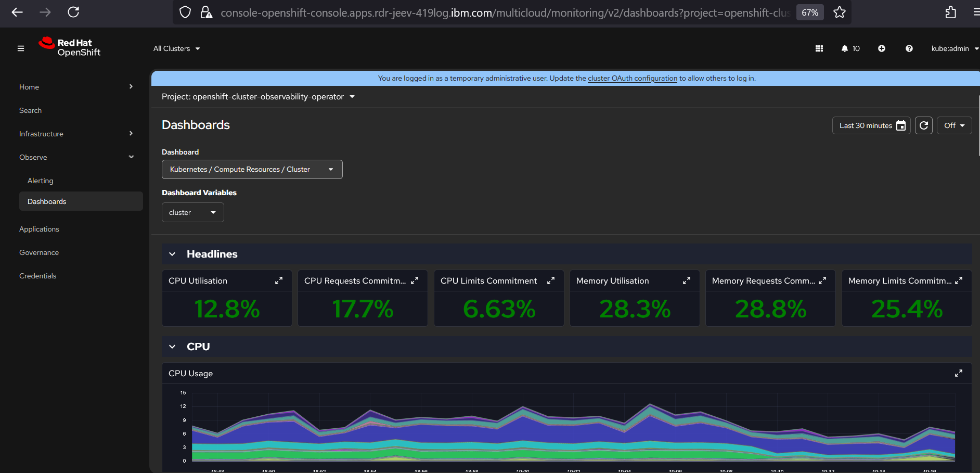Open the Last 30 minutes time range picker
The image size is (980, 473).
[871, 125]
